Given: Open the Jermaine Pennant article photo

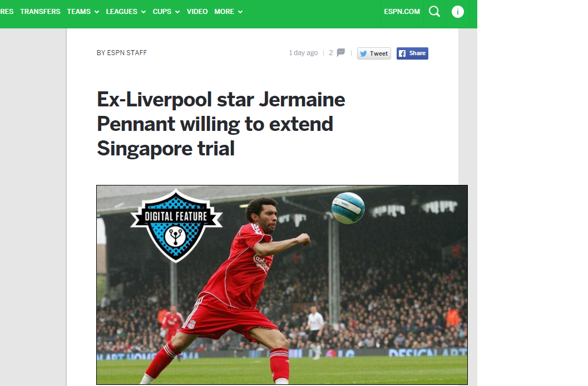Looking at the screenshot, I should [x=282, y=285].
